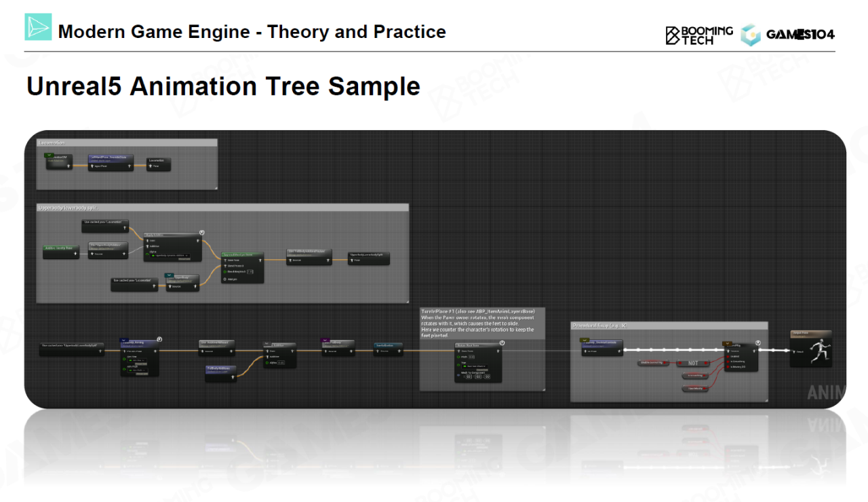Click the clock icon on Control Rig node
The image size is (868, 502).
(x=757, y=343)
